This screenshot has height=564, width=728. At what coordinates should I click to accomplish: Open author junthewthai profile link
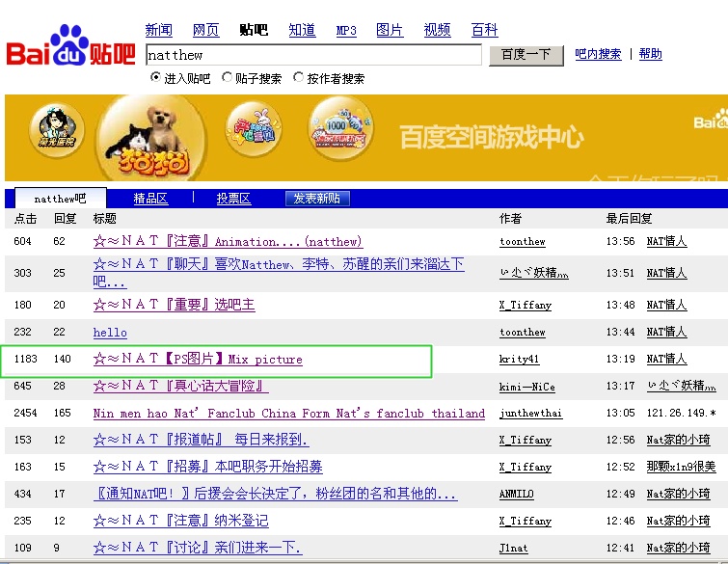pyautogui.click(x=530, y=414)
